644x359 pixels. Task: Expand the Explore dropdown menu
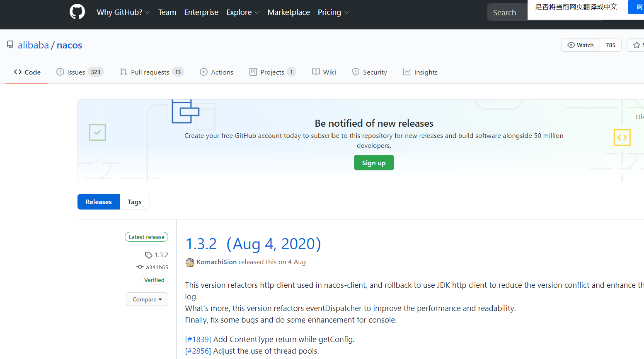[x=243, y=12]
